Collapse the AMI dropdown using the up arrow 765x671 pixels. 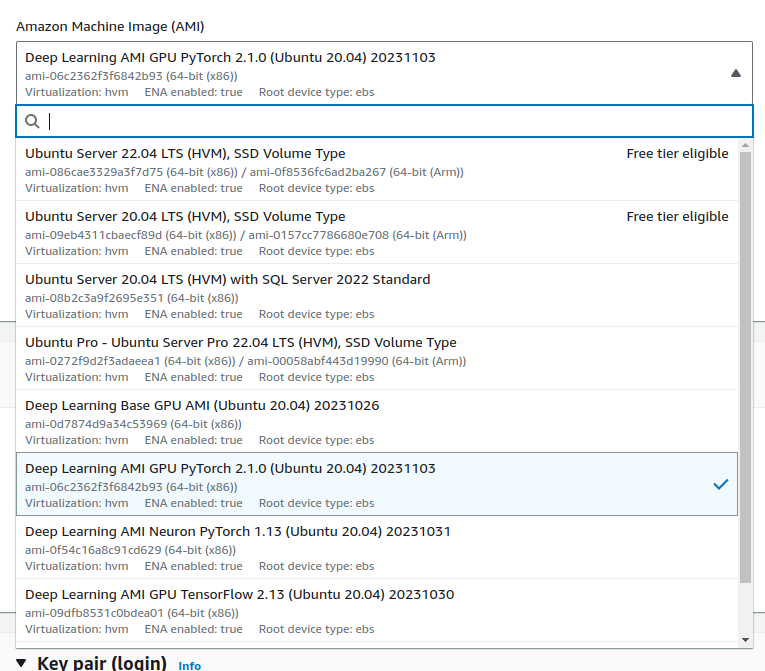[x=736, y=73]
